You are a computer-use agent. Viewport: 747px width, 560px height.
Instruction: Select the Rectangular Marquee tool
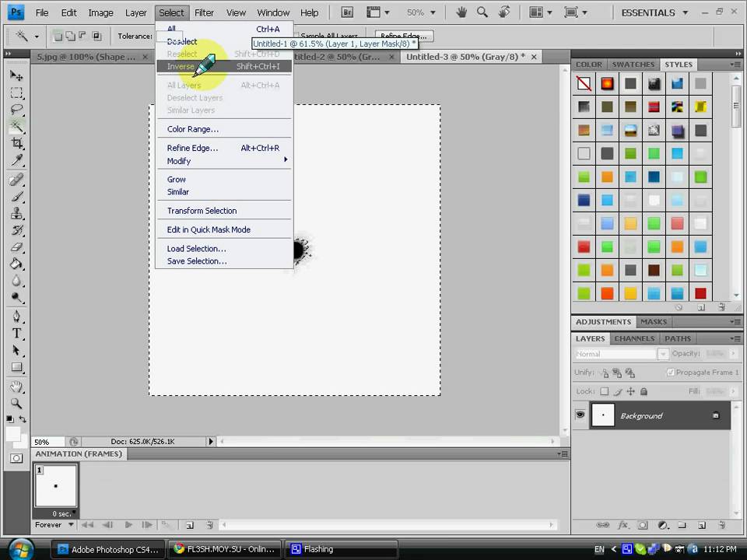pos(16,93)
